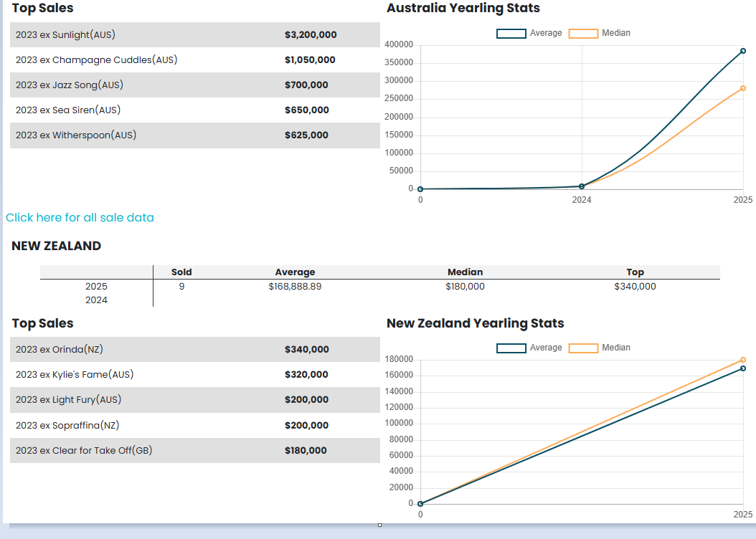Select the 2023 ex Orinda(NZ) sale row

(60, 349)
